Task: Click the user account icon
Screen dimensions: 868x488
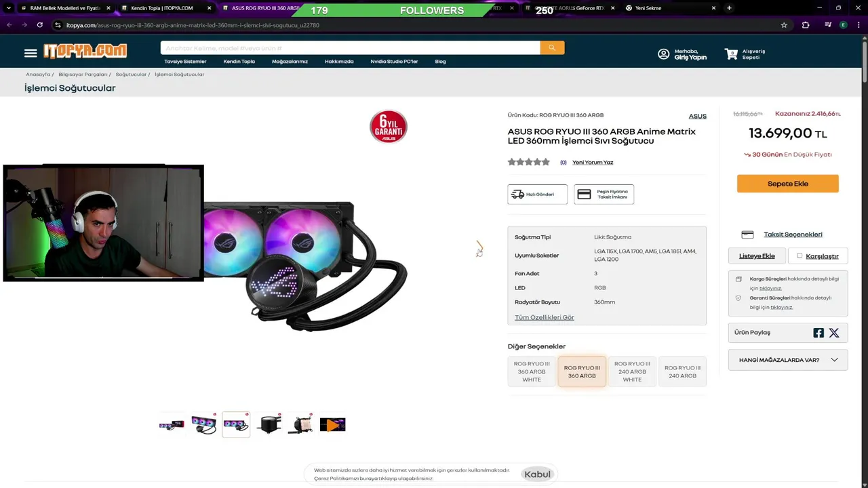Action: [664, 54]
